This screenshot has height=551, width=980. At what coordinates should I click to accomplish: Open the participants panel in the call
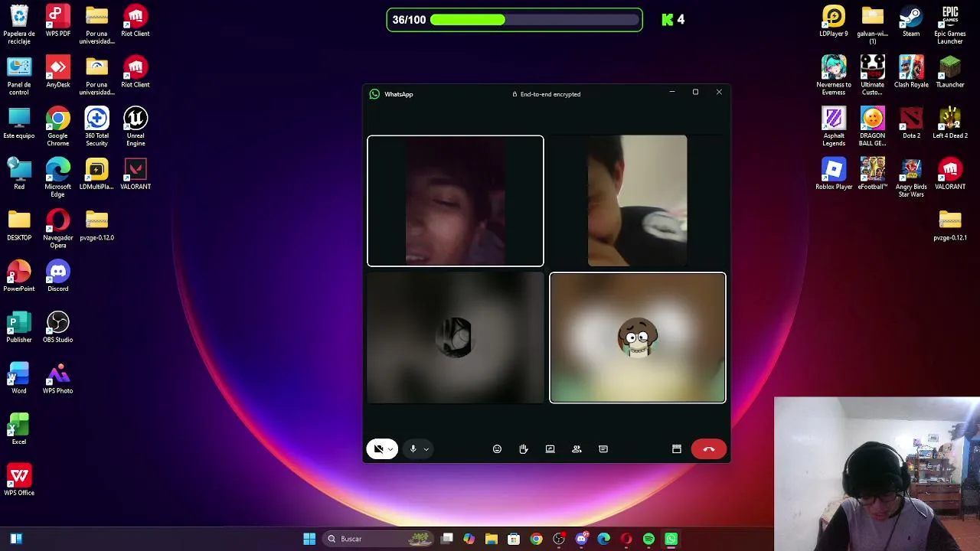tap(577, 449)
